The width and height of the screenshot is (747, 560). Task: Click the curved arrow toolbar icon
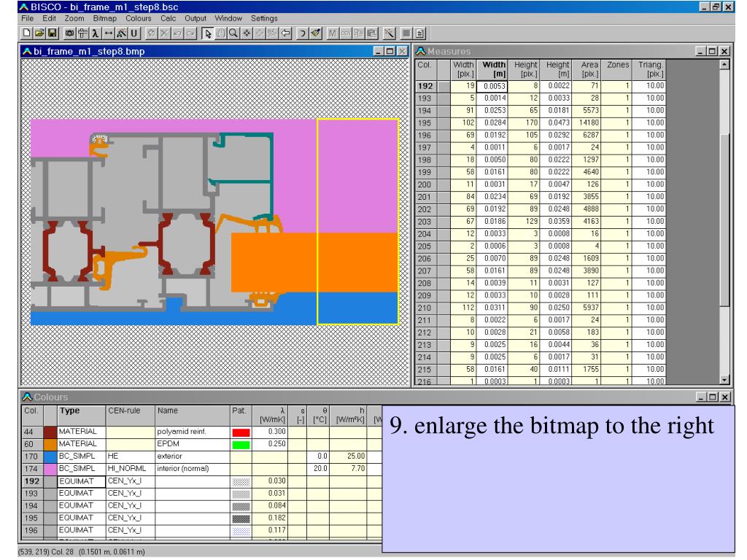pos(303,34)
